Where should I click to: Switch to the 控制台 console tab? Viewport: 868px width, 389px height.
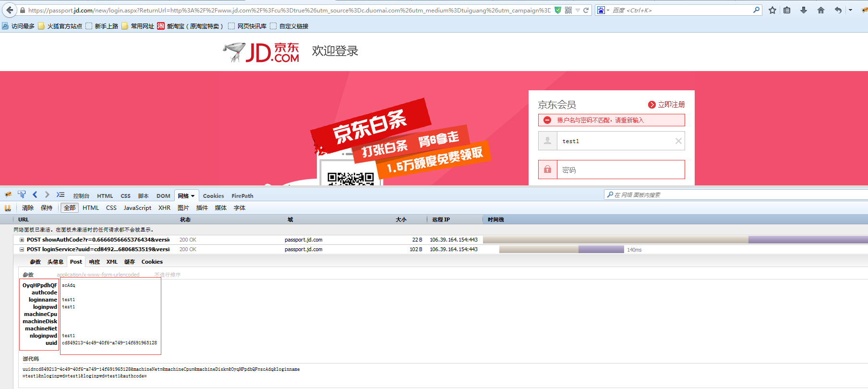click(x=81, y=196)
